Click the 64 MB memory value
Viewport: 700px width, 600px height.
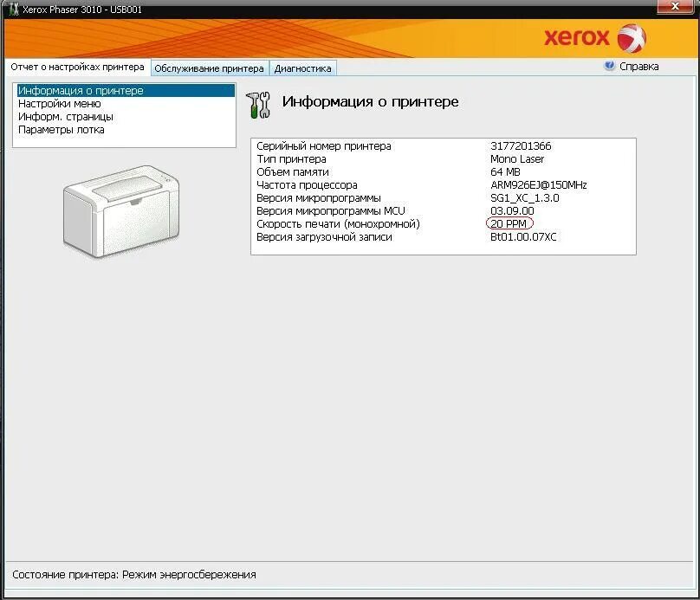[505, 171]
